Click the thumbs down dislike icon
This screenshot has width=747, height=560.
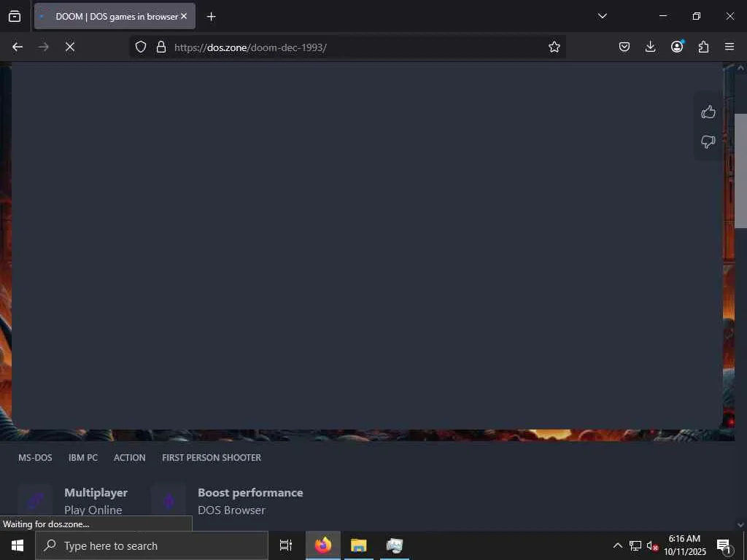tap(708, 141)
